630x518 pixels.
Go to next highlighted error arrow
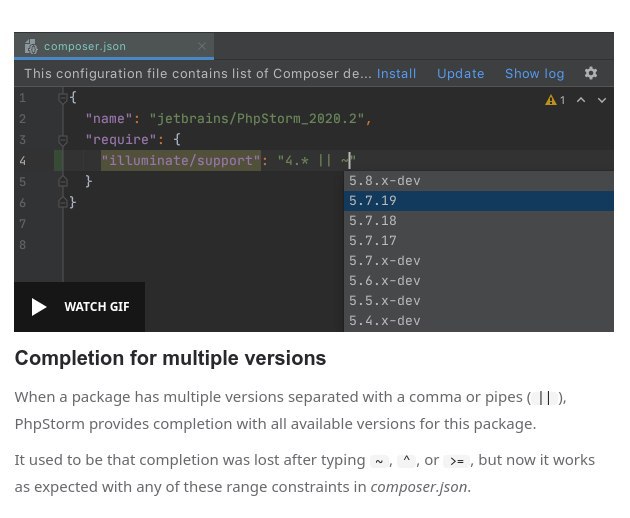pyautogui.click(x=601, y=100)
